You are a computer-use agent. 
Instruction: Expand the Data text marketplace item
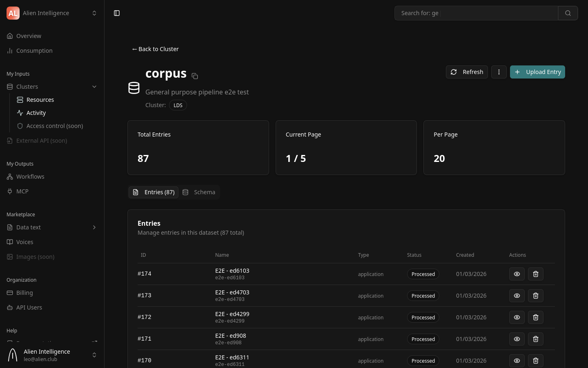click(94, 227)
